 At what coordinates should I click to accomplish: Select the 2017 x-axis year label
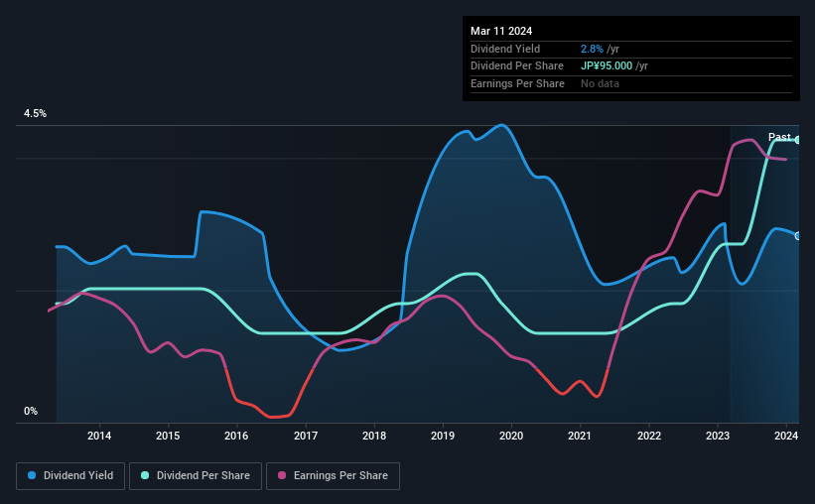pyautogui.click(x=306, y=436)
